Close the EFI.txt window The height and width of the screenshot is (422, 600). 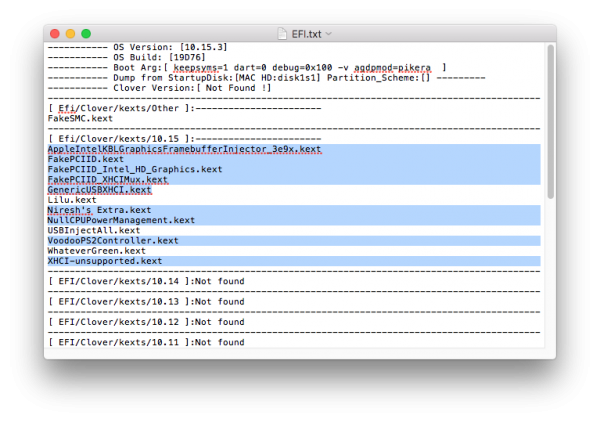pyautogui.click(x=55, y=34)
